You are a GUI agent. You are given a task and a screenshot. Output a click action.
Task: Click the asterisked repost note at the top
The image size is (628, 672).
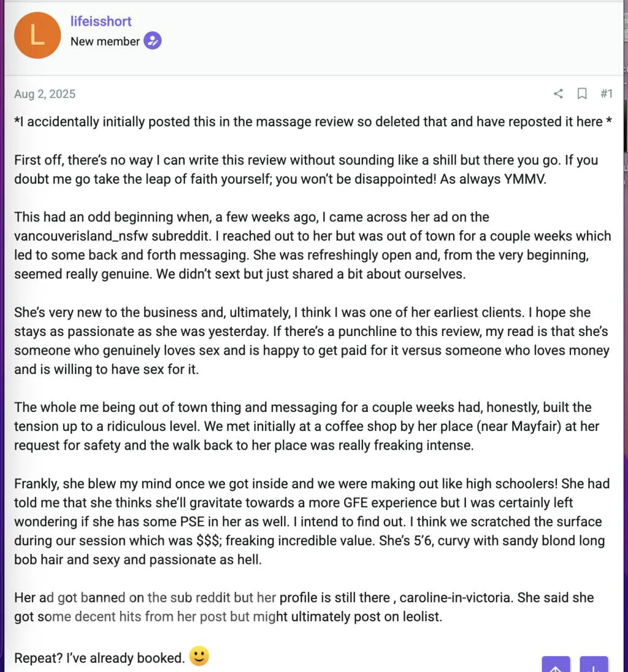click(x=313, y=122)
